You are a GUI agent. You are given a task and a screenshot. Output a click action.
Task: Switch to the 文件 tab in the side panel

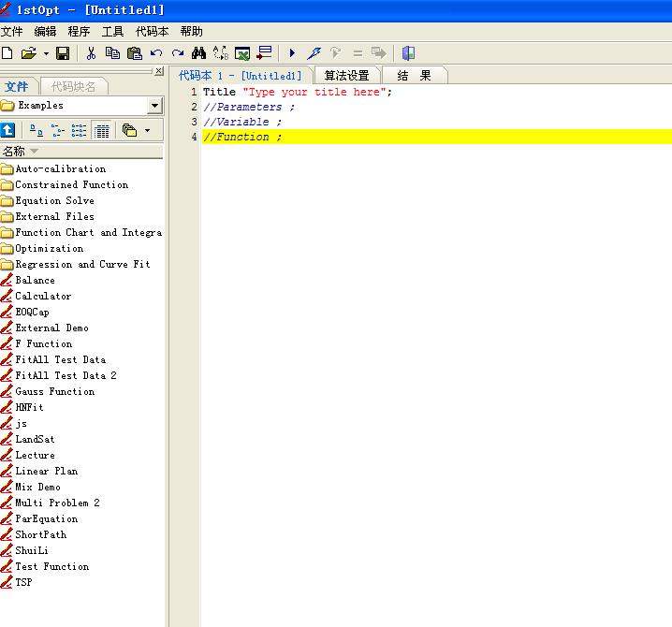pos(17,87)
